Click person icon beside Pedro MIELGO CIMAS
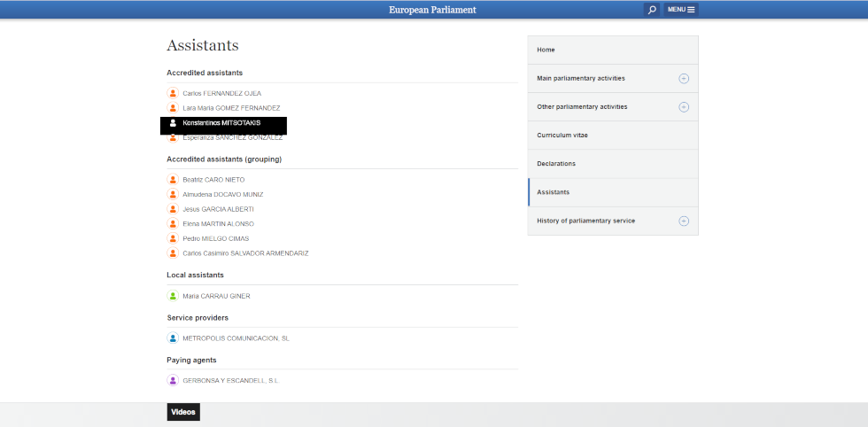868x427 pixels. click(x=173, y=238)
